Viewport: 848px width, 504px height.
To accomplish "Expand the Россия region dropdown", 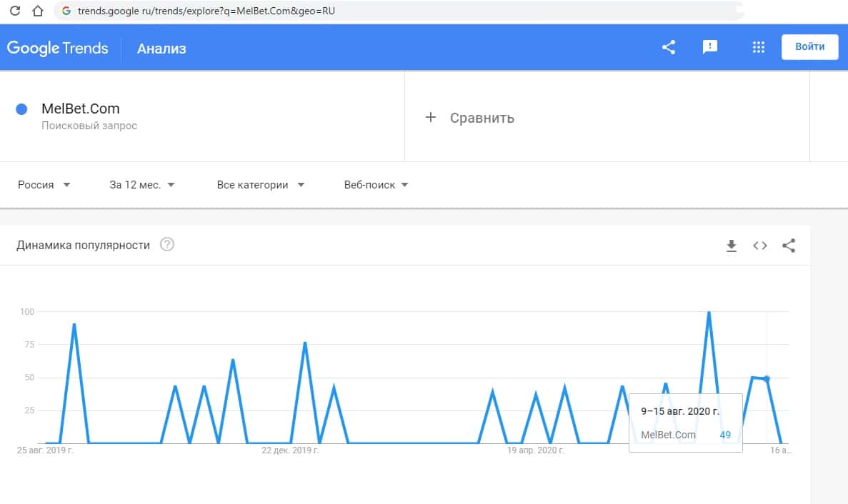I will coord(44,185).
